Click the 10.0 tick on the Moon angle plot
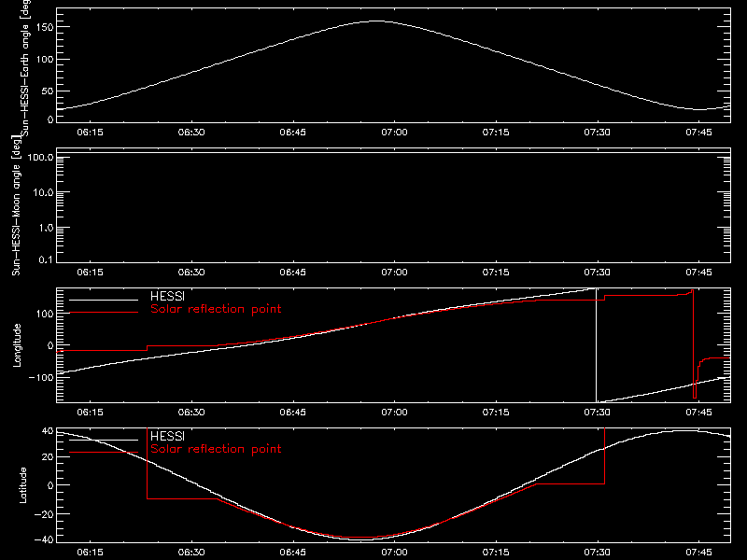The width and height of the screenshot is (747, 560). tap(43, 192)
